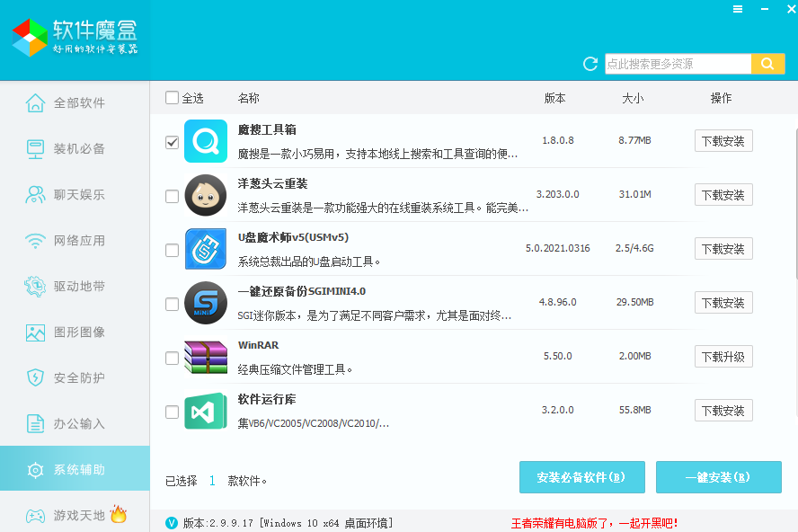798x532 pixels.
Task: Click the 软件运行库 Visual Studio icon
Action: click(x=206, y=411)
